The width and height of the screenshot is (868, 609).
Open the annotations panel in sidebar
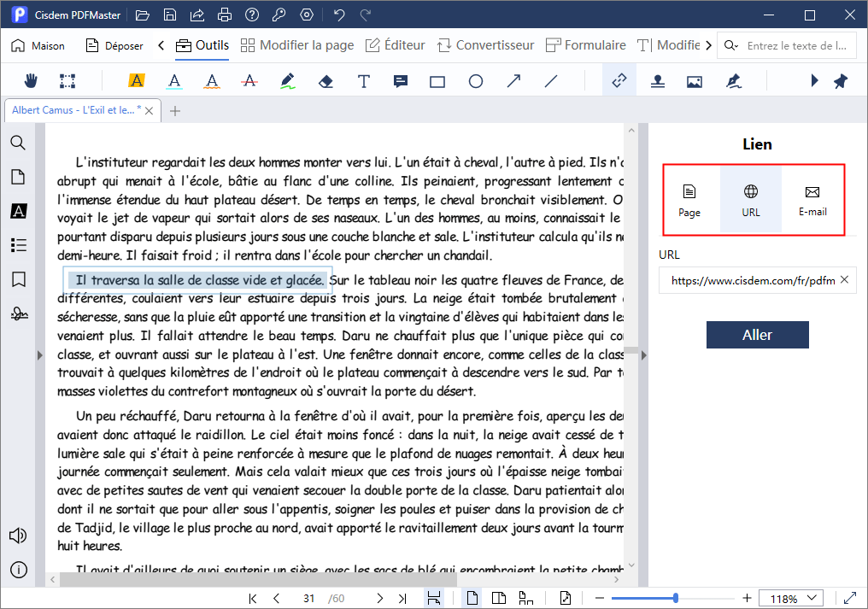[18, 211]
